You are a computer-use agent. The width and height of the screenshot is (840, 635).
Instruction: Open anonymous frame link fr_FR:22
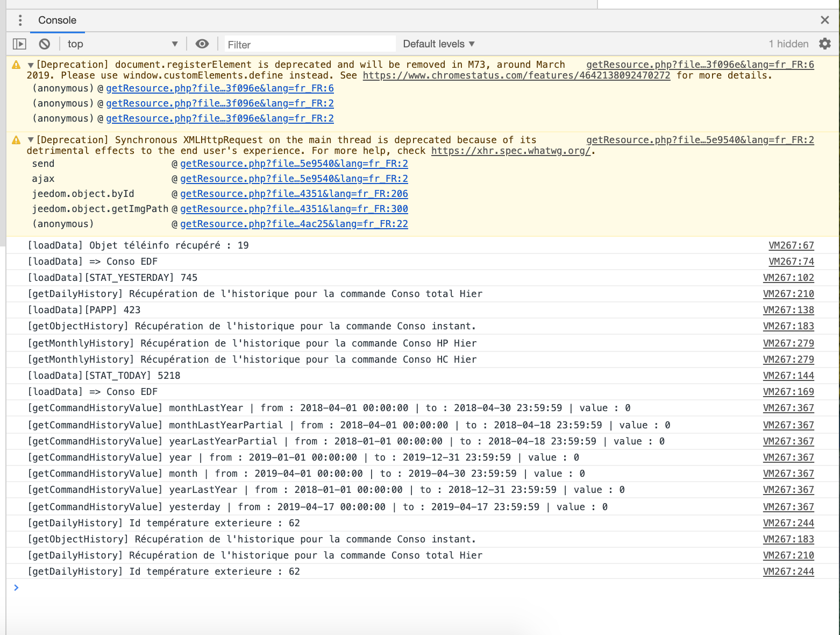point(294,224)
